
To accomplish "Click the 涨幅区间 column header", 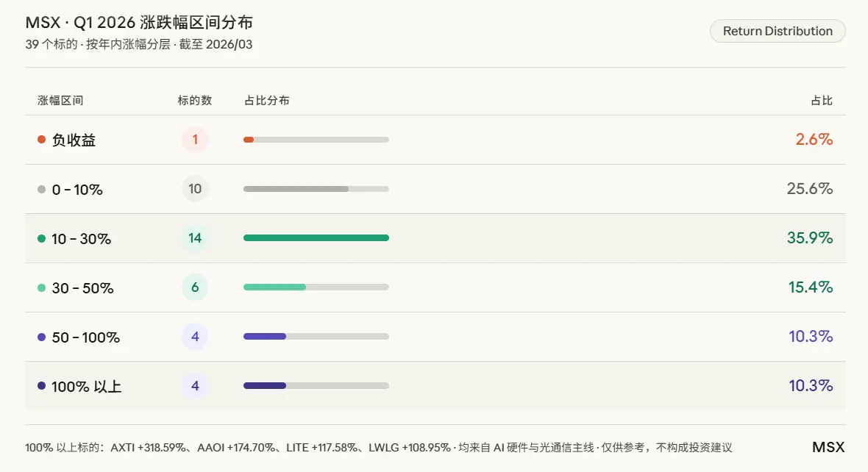I will (60, 101).
